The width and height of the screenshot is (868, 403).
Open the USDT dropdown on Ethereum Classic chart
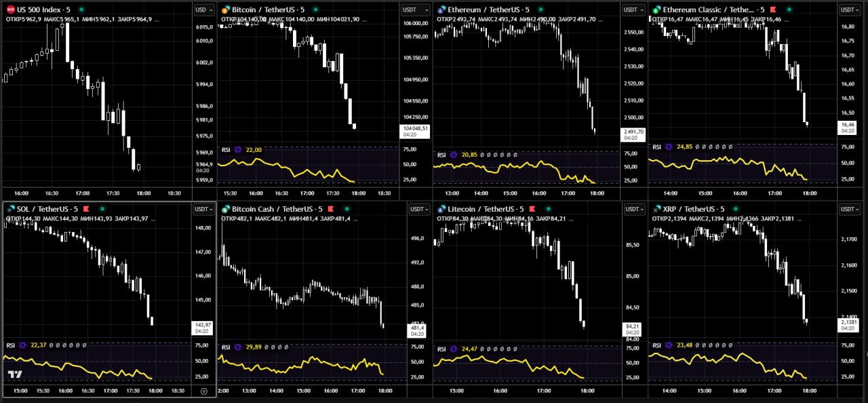click(x=851, y=9)
